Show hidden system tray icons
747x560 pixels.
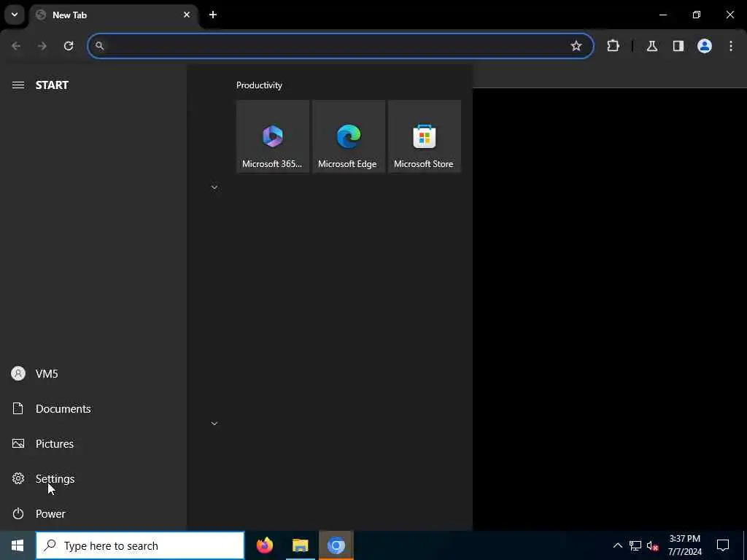click(617, 545)
